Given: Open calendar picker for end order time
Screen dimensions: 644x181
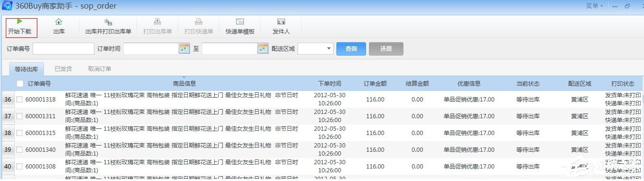Looking at the screenshot, I should [x=263, y=48].
